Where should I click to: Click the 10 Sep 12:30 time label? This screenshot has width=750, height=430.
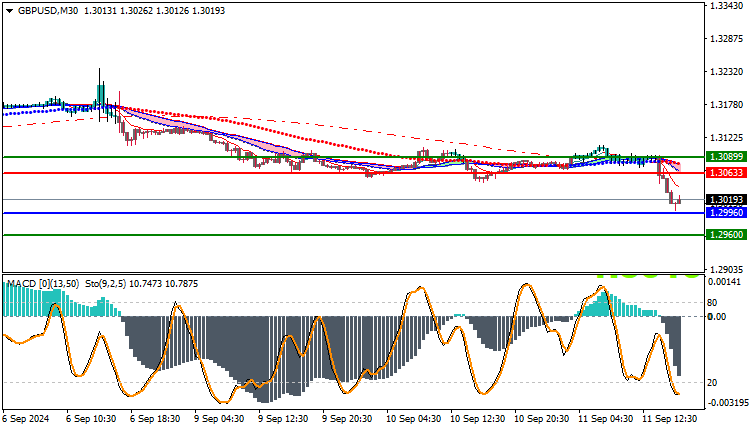pos(478,419)
